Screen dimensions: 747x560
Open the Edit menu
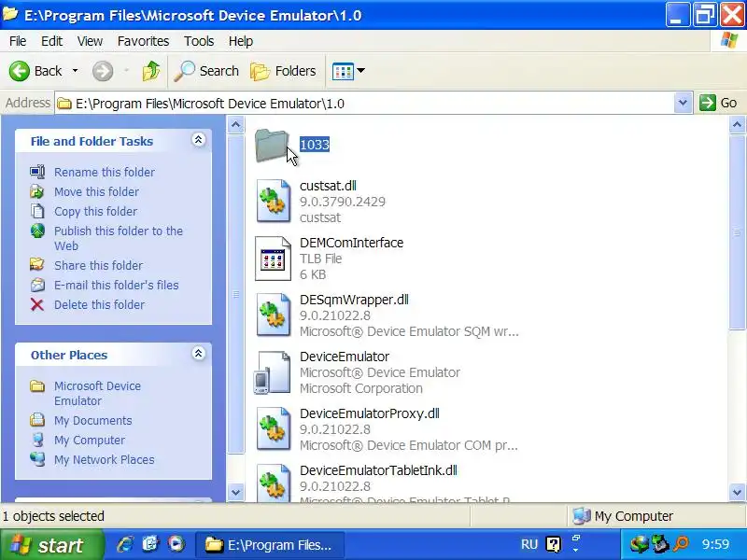pos(51,41)
